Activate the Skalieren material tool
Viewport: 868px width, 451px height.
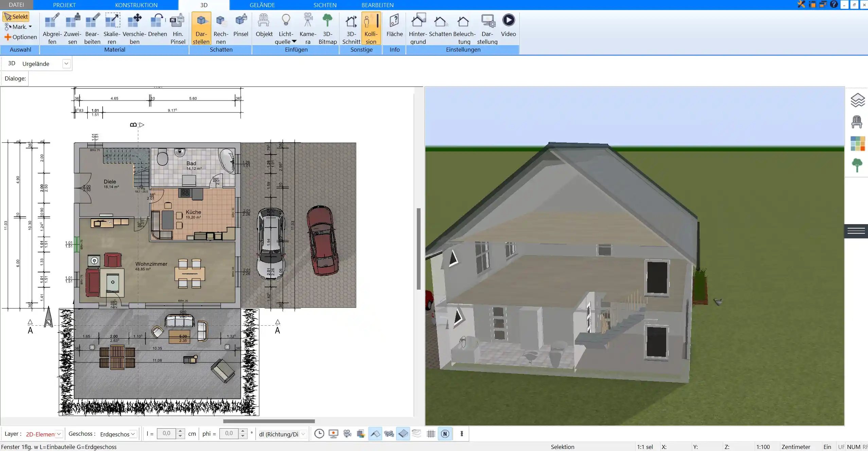[112, 29]
